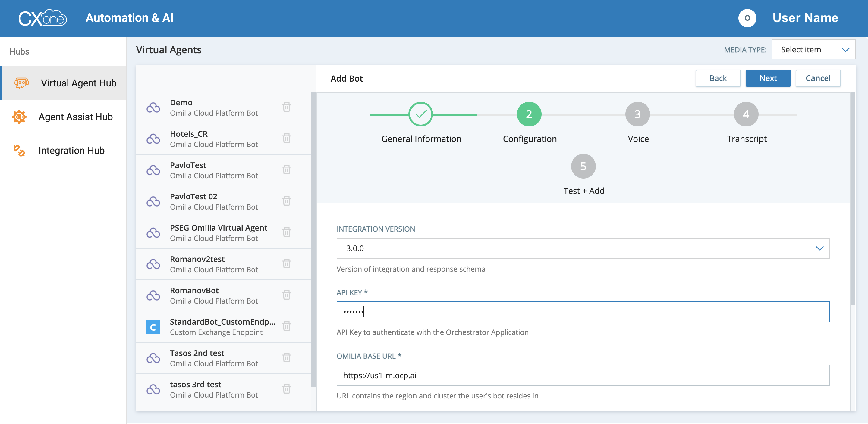Jump to step 4 Transcript
Screen dimensions: 868x424
(746, 114)
